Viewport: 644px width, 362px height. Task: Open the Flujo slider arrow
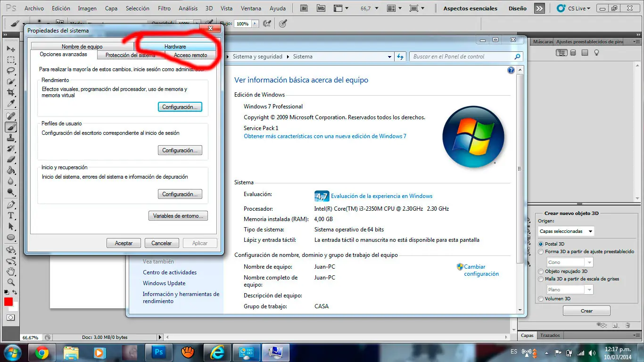pyautogui.click(x=255, y=24)
